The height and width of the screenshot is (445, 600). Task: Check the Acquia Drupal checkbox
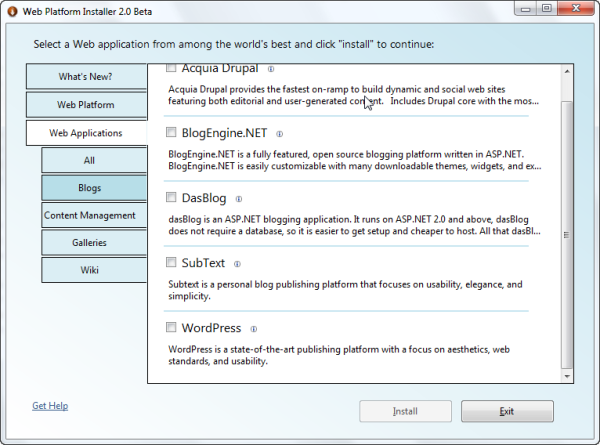point(171,68)
